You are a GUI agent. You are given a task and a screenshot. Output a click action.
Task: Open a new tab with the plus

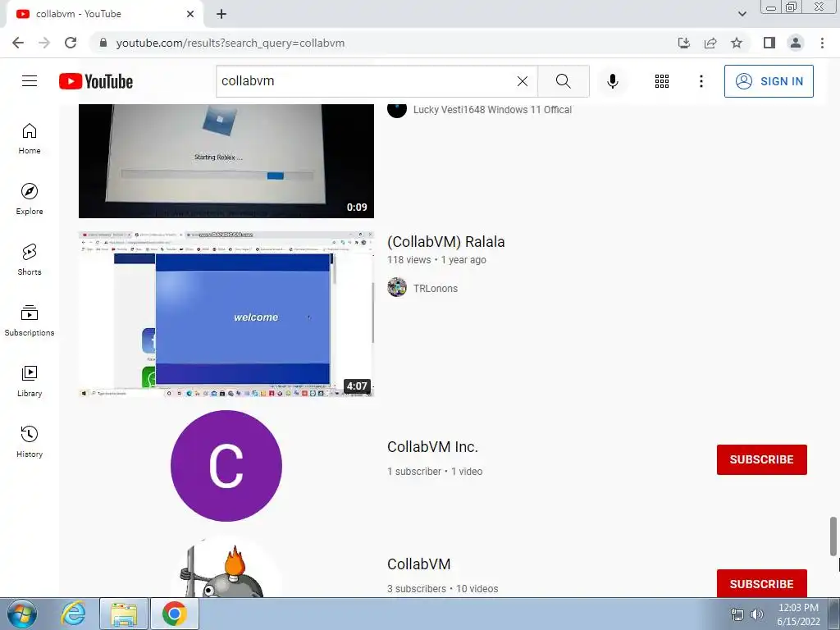click(221, 14)
